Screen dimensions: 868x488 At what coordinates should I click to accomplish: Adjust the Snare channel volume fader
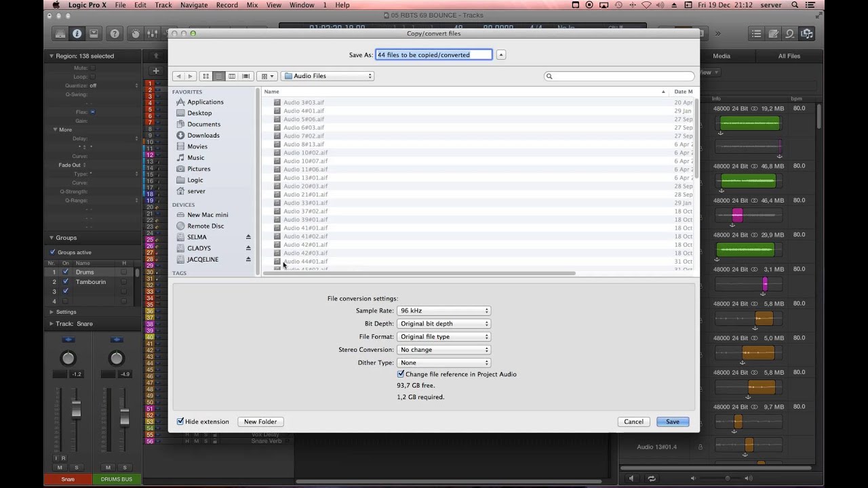click(x=76, y=409)
